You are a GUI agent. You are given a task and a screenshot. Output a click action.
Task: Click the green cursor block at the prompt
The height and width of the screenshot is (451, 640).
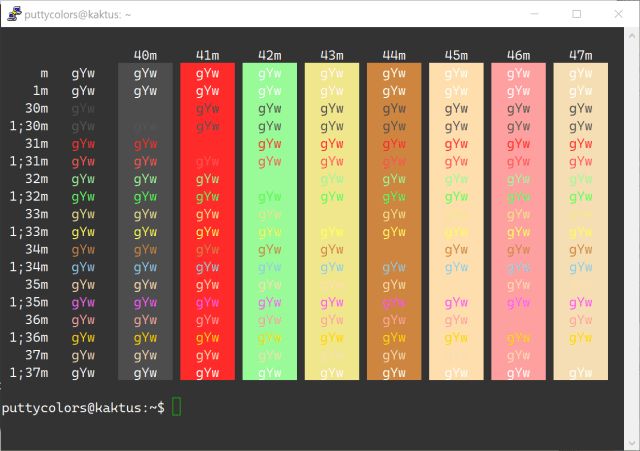click(177, 407)
